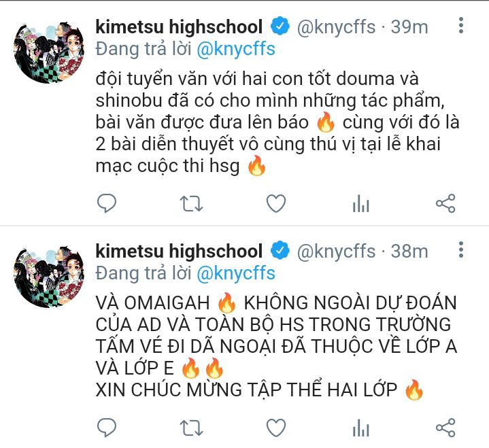The width and height of the screenshot is (489, 448).
Task: Open more options for the 38m tweet
Action: pyautogui.click(x=461, y=249)
